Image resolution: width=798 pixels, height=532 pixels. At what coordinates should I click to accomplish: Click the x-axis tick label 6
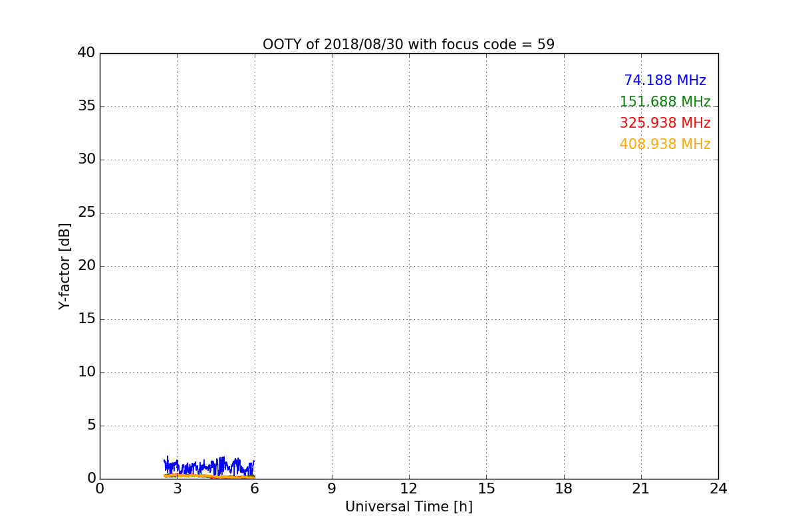point(254,489)
